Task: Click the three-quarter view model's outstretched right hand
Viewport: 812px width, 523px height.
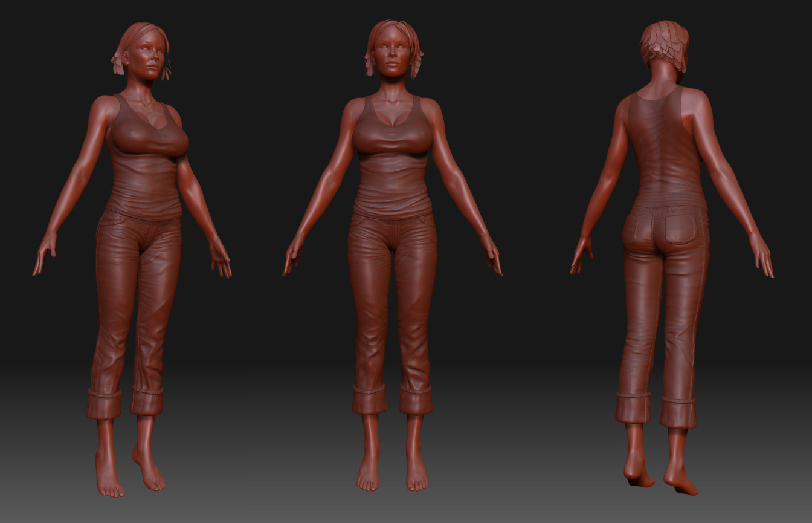Action: coord(43,254)
